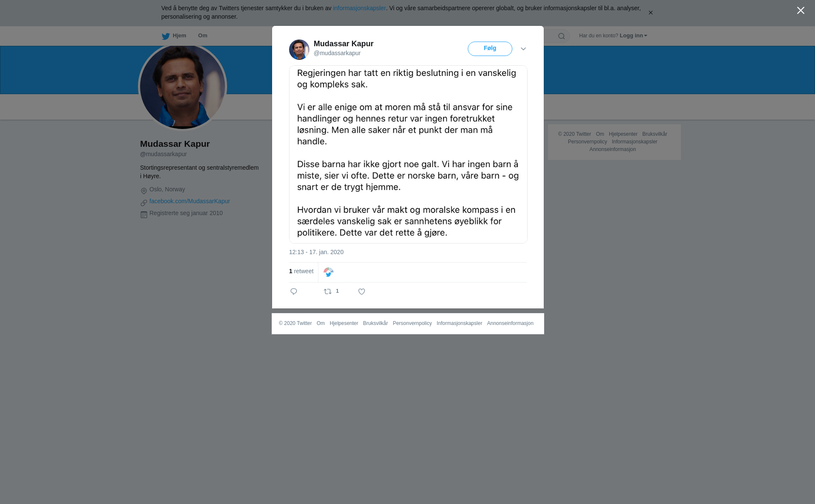Viewport: 815px width, 504px height.
Task: Open the Logg inn dropdown
Action: 633,36
